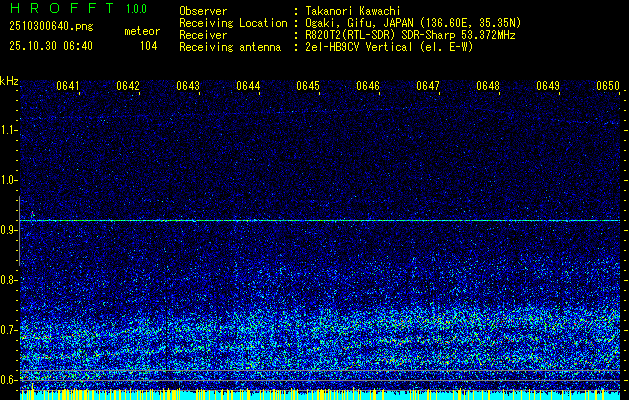Click the Receiving Location label
The image size is (629, 400).
click(x=233, y=23)
